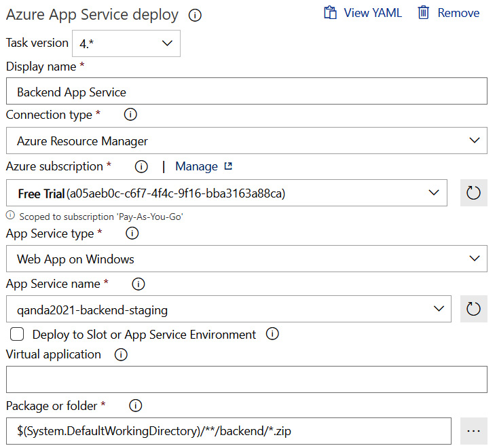The height and width of the screenshot is (448, 497).
Task: Click info icon before 'Scoped to subscription' note
Action: coord(10,215)
